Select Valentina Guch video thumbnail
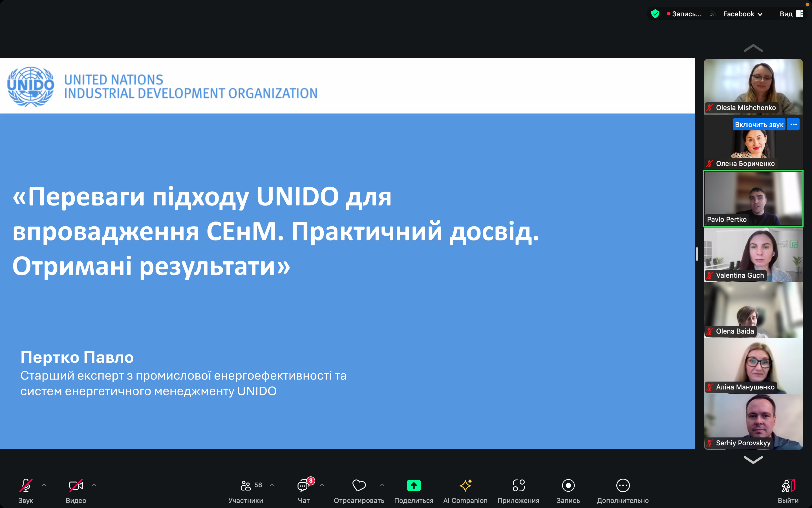 coord(753,254)
